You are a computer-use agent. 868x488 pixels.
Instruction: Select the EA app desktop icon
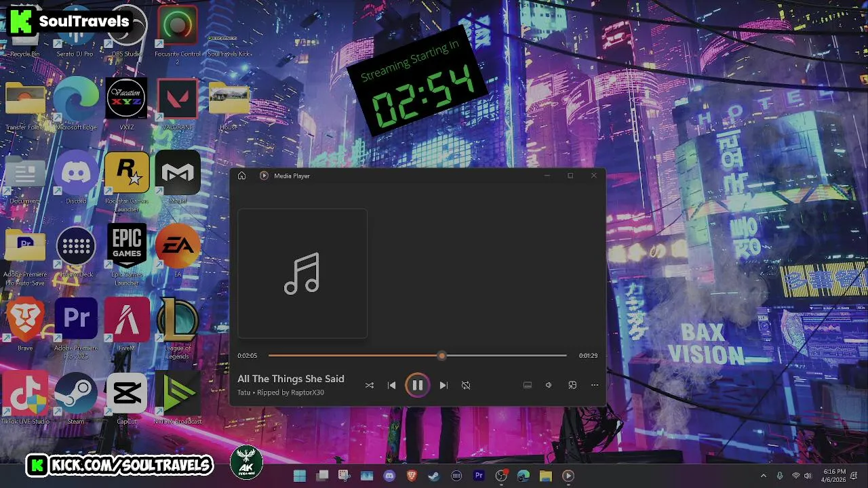[x=178, y=251]
